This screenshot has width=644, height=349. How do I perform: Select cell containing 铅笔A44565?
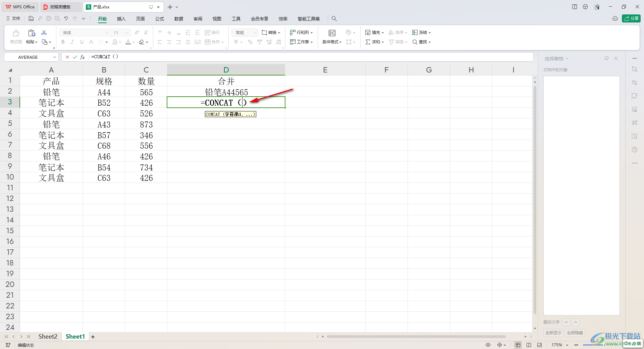tap(226, 92)
